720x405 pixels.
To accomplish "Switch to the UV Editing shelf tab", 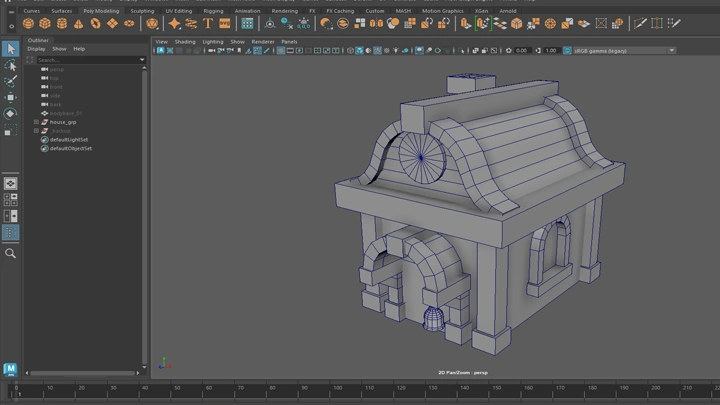I will (x=179, y=11).
